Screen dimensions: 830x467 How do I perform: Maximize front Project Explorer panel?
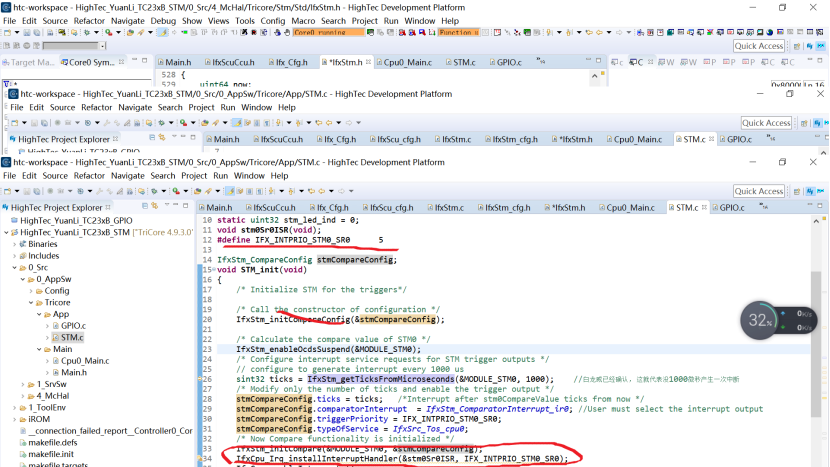point(185,205)
